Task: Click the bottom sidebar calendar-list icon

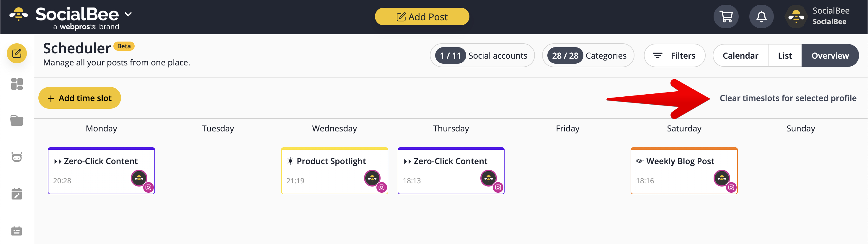Action: 17,231
